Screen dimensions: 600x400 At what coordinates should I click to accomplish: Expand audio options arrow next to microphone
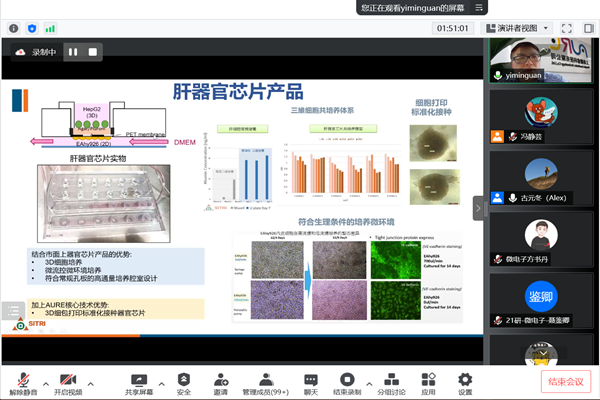click(x=46, y=377)
